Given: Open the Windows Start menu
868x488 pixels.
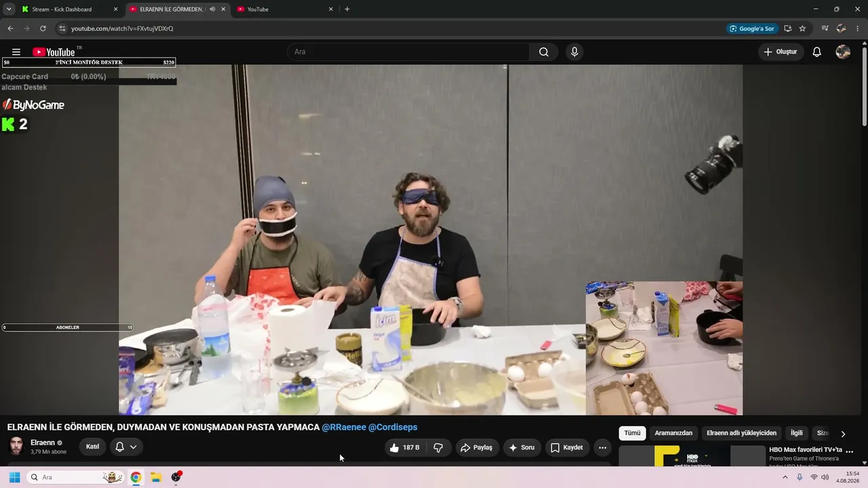Looking at the screenshot, I should [x=14, y=477].
